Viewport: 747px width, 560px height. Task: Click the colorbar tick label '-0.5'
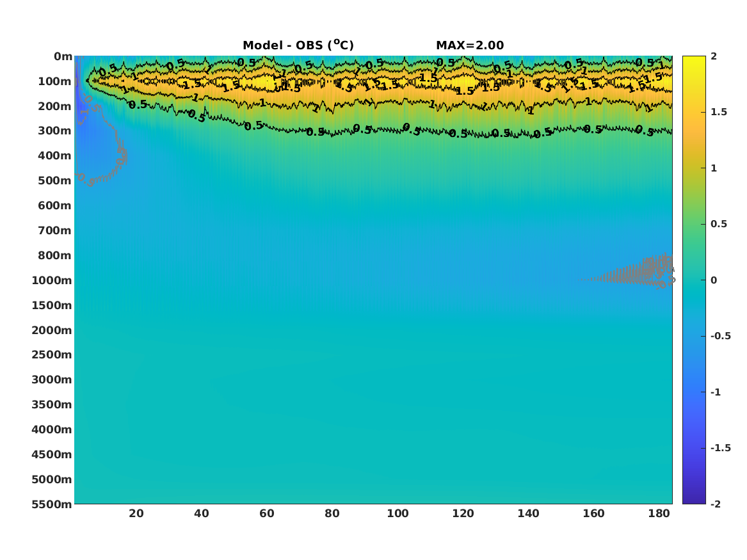pos(720,336)
